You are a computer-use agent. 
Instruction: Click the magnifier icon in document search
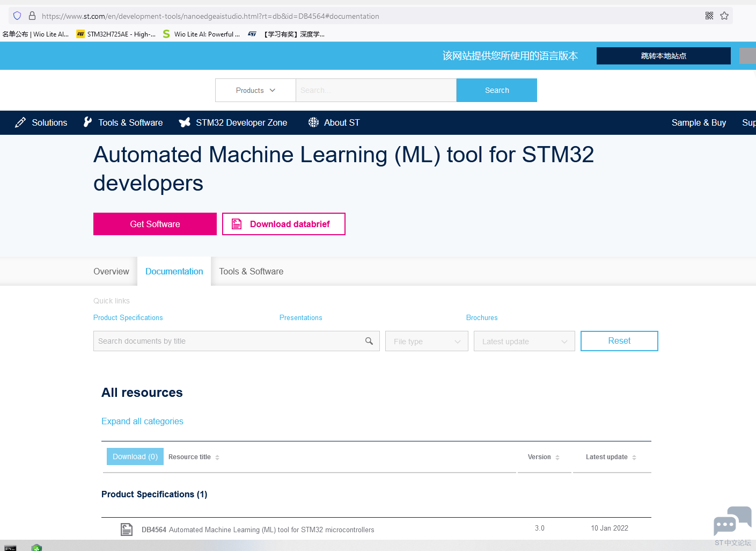pos(369,341)
